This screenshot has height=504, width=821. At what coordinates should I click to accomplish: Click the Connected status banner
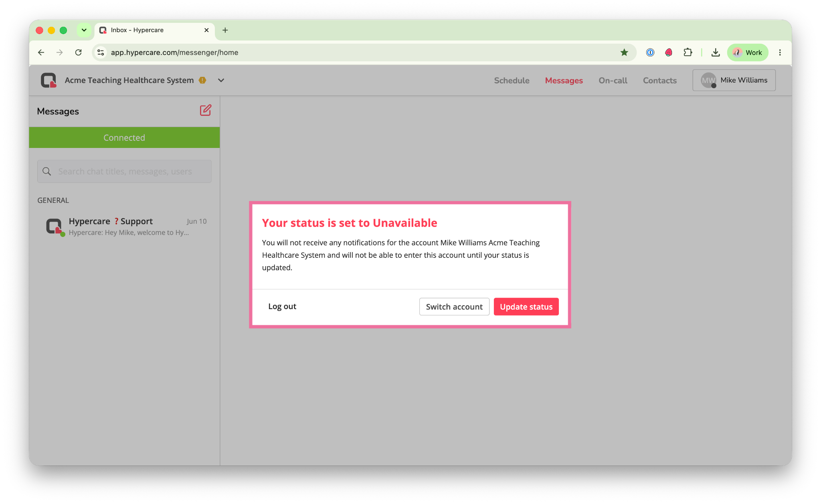[124, 138]
